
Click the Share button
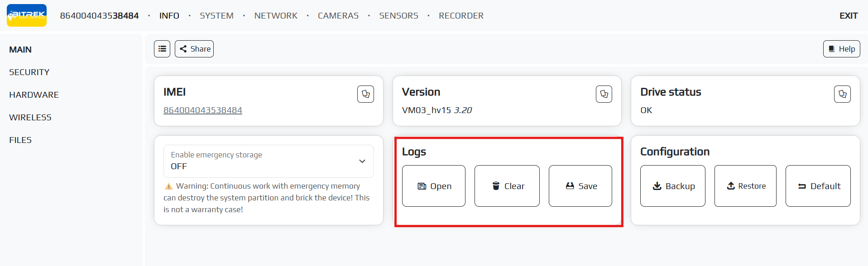pos(194,49)
